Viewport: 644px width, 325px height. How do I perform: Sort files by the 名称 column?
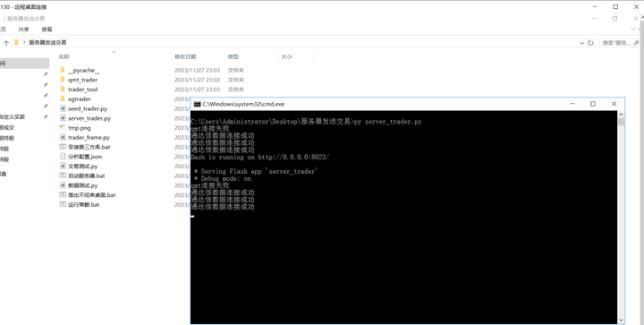tap(64, 56)
